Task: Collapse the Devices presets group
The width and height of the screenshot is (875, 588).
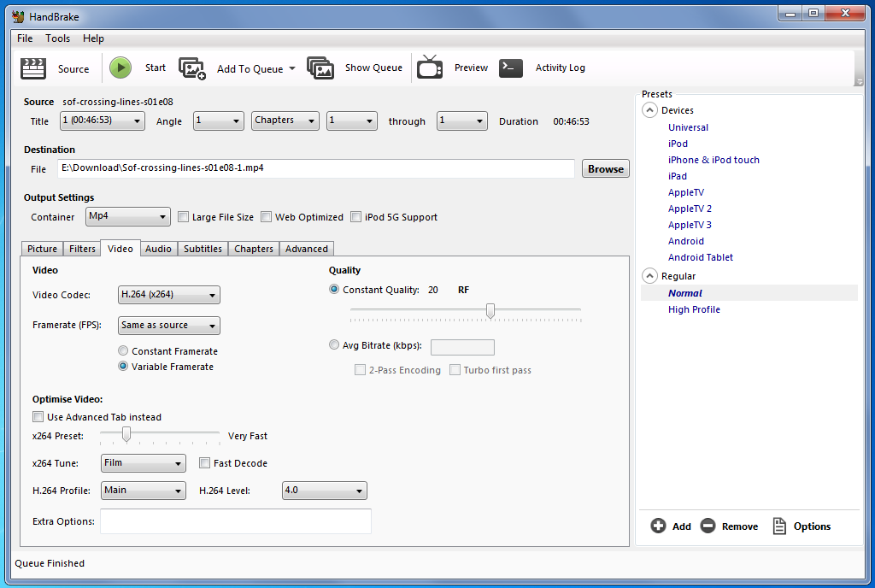Action: pos(649,110)
